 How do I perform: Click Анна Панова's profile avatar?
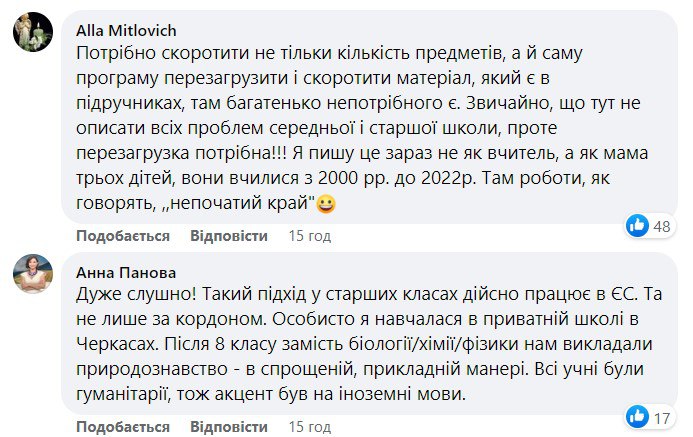point(33,273)
